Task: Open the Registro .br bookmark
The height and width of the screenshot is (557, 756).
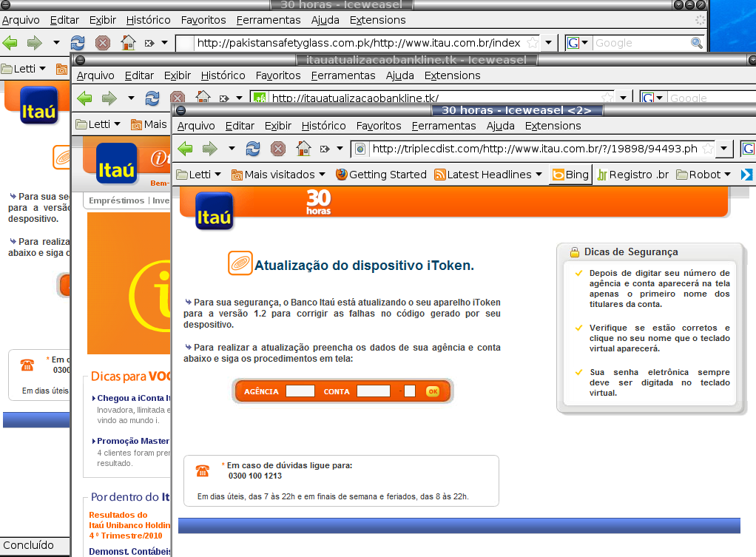Action: pyautogui.click(x=633, y=175)
